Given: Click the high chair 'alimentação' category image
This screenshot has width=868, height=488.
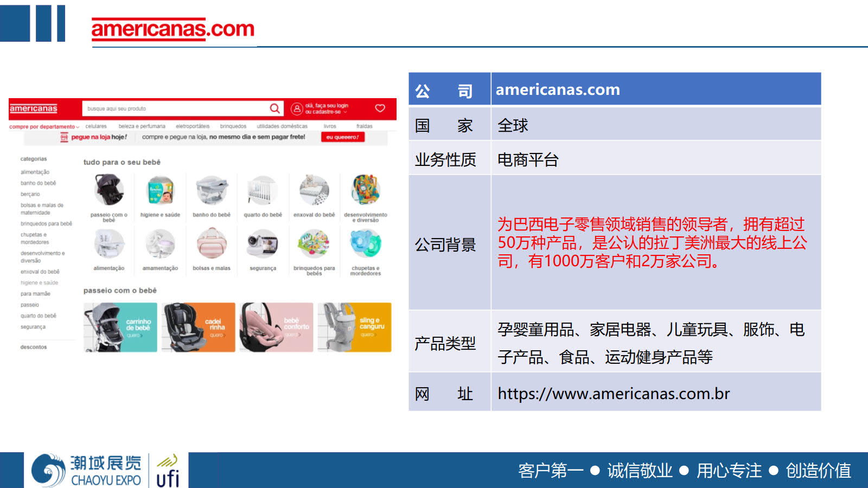Looking at the screenshot, I should tap(109, 243).
